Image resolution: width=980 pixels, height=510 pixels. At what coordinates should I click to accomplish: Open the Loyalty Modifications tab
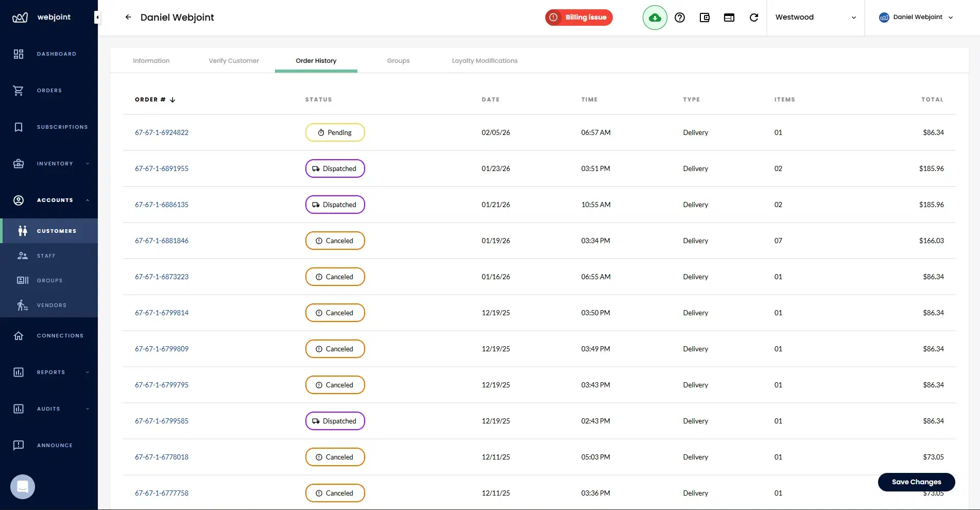[x=485, y=60]
